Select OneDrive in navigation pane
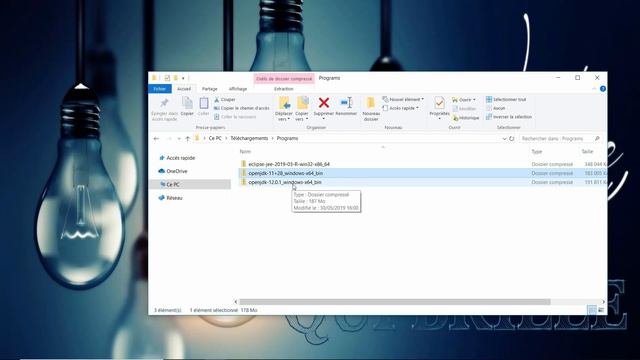The image size is (640, 360). [177, 171]
